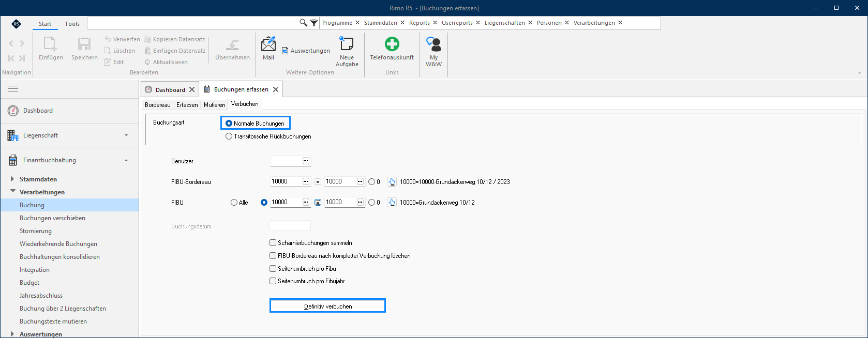This screenshot has height=338, width=868.
Task: Open the Erfassen sub-tab
Action: click(187, 104)
